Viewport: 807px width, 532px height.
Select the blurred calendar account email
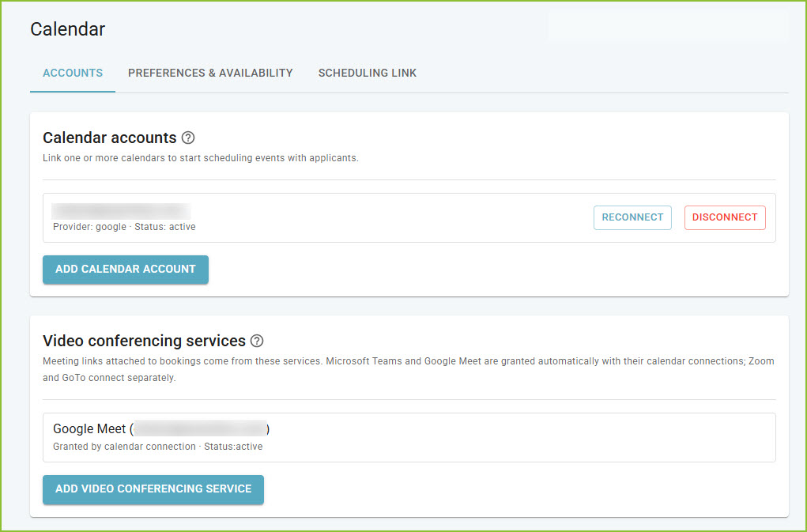121,212
